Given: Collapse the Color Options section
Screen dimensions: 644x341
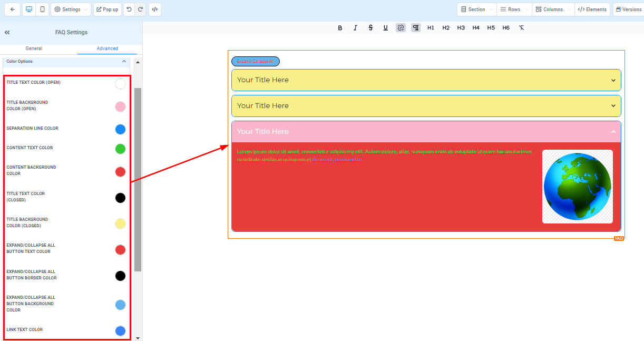Looking at the screenshot, I should coord(124,62).
